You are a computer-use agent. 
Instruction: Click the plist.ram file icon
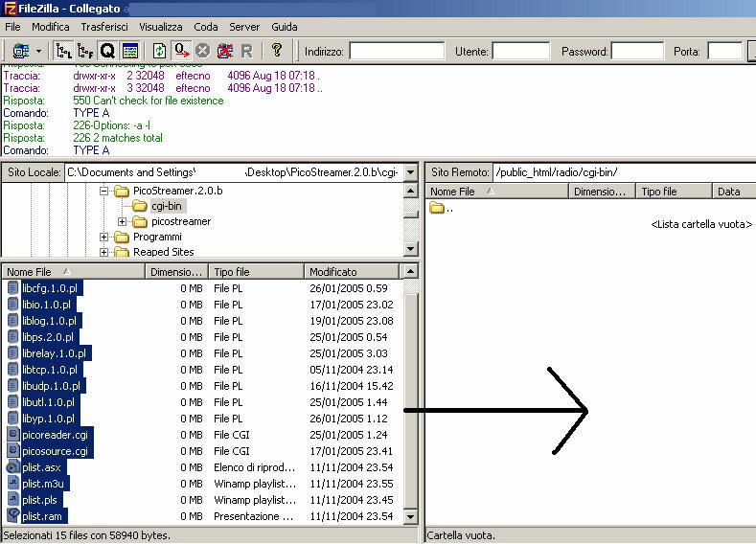[x=13, y=516]
